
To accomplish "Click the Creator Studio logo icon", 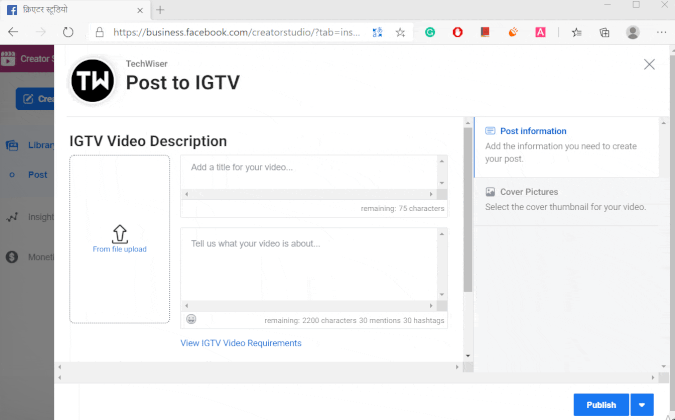I will pos(8,59).
